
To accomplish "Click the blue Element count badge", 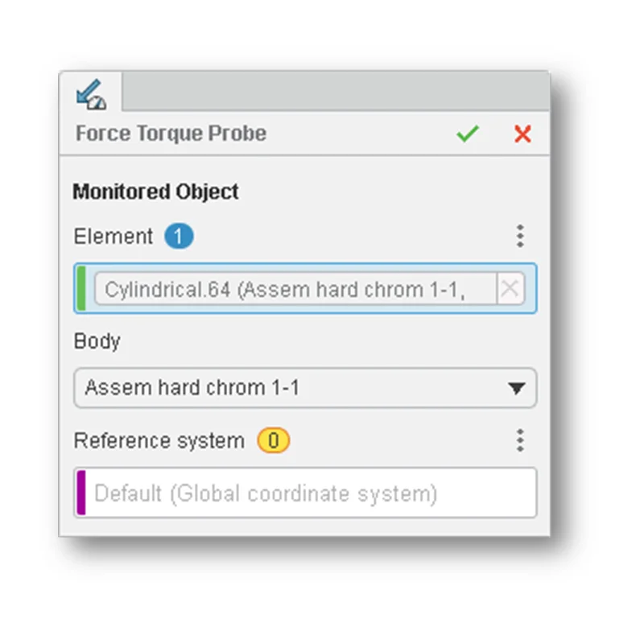I will pyautogui.click(x=179, y=237).
